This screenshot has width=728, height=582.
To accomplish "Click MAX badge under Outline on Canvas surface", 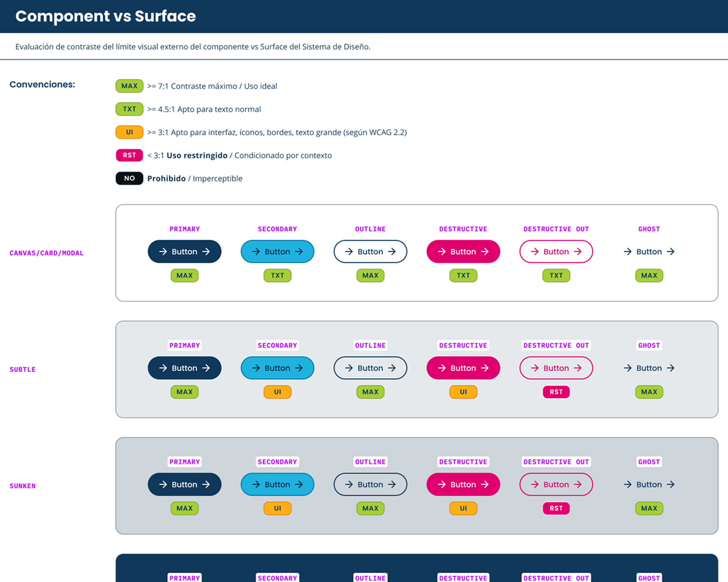I will point(370,275).
